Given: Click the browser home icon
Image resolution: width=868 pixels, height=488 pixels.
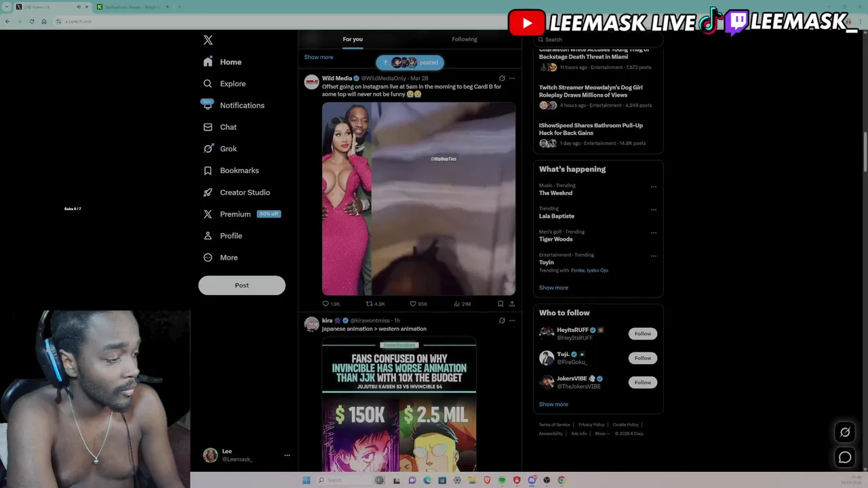Looking at the screenshot, I should click(x=43, y=21).
